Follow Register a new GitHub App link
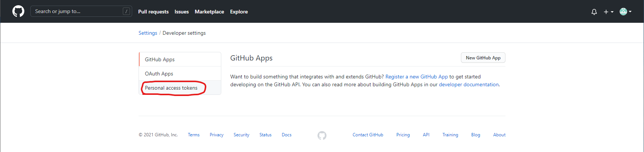Screen dimensions: 644x152 click(x=416, y=77)
